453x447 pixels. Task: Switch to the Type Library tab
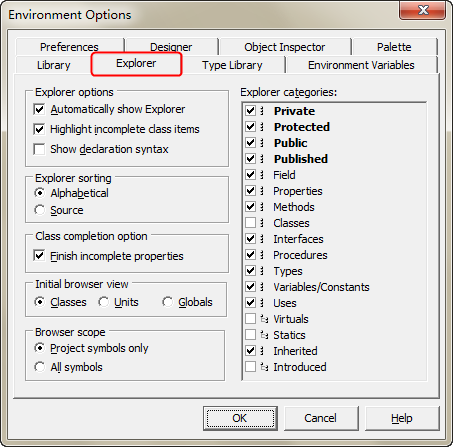pos(232,65)
